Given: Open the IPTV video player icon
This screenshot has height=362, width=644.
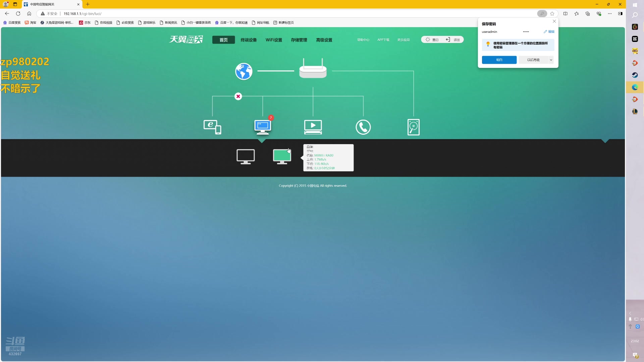Looking at the screenshot, I should [313, 127].
